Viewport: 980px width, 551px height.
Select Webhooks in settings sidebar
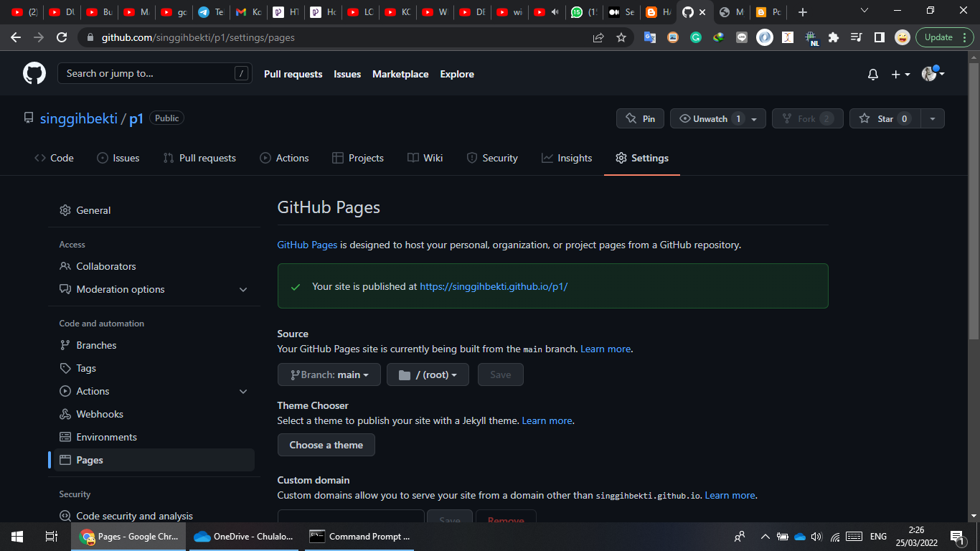[x=154, y=414]
